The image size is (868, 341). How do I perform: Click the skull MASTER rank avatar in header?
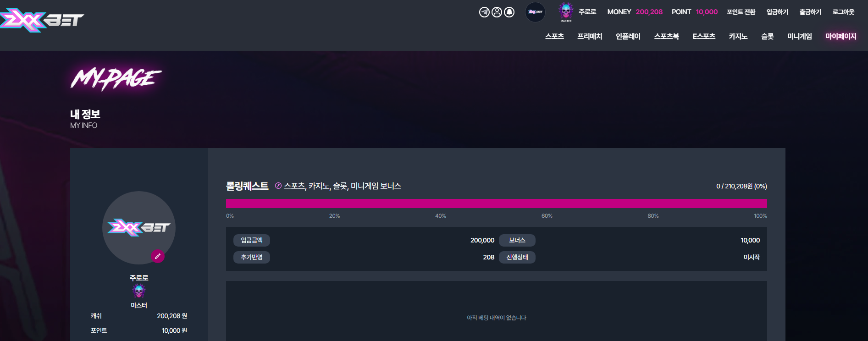click(x=566, y=11)
